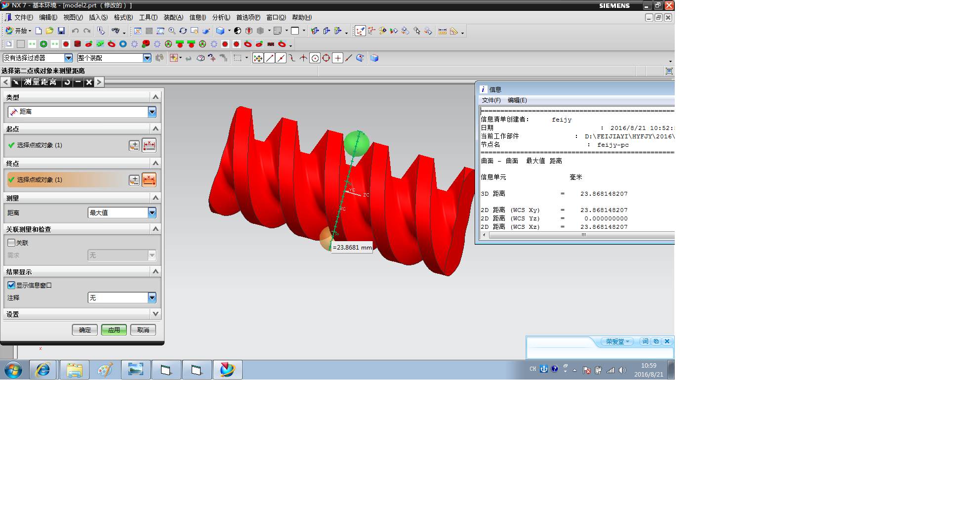Click the Windows Start orb

point(13,370)
